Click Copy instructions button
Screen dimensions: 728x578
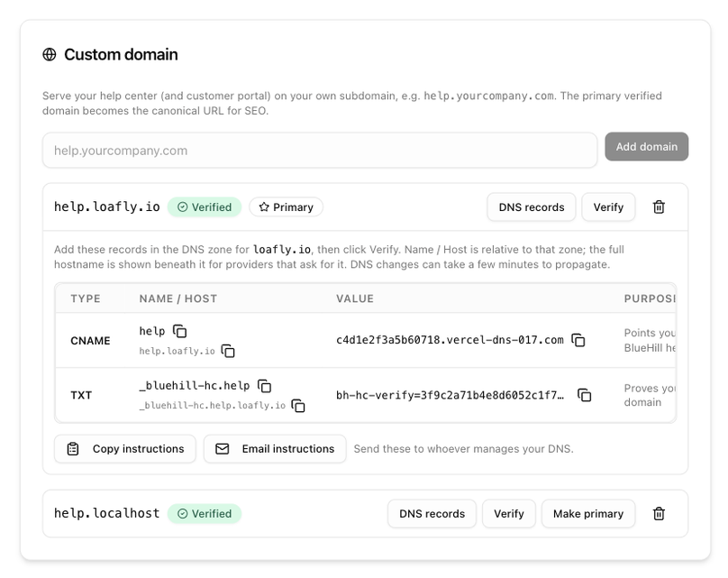click(x=125, y=449)
